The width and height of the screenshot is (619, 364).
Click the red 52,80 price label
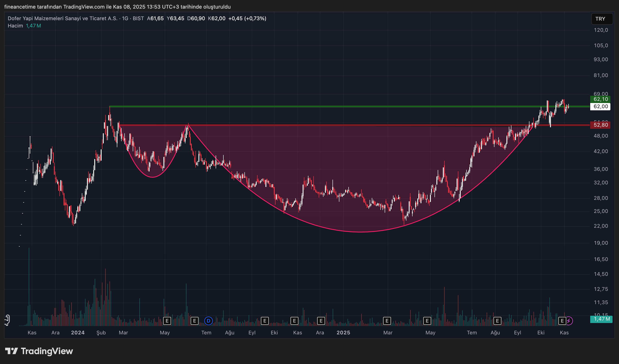tap(600, 125)
